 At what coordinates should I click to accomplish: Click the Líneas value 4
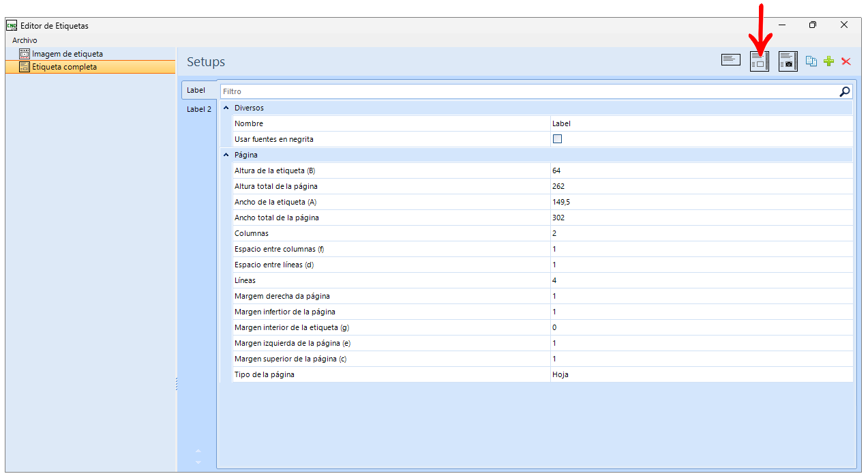click(x=702, y=280)
